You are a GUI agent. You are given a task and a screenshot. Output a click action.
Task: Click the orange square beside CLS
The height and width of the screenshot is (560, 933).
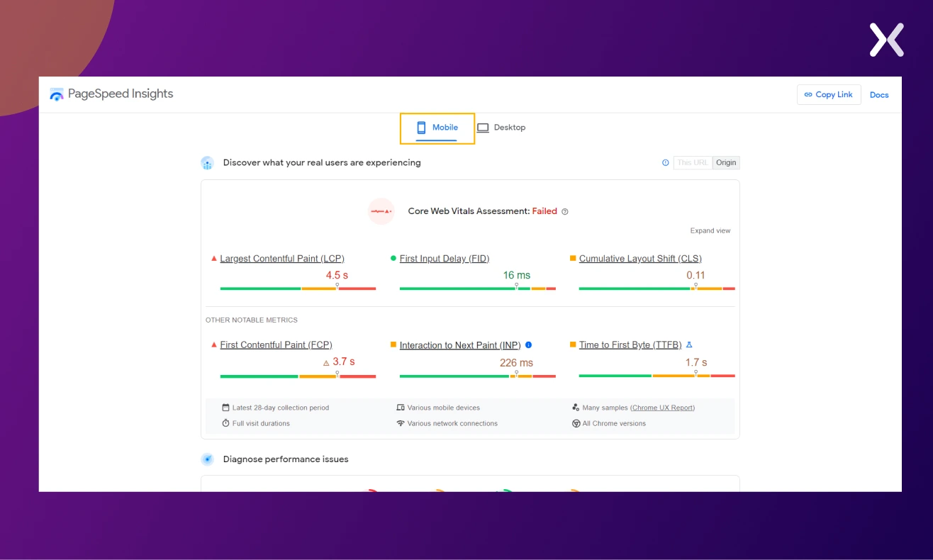573,259
